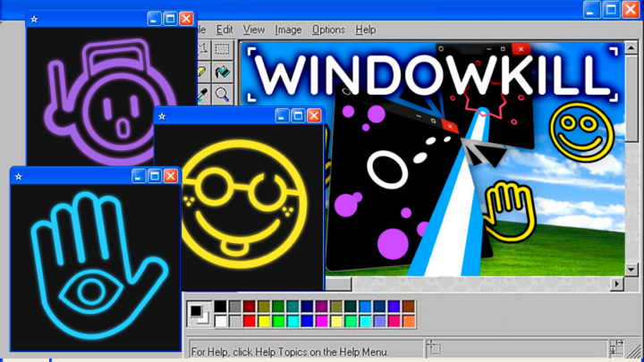Activate the Magnifier tool
Image resolution: width=644 pixels, height=362 pixels.
[x=222, y=94]
